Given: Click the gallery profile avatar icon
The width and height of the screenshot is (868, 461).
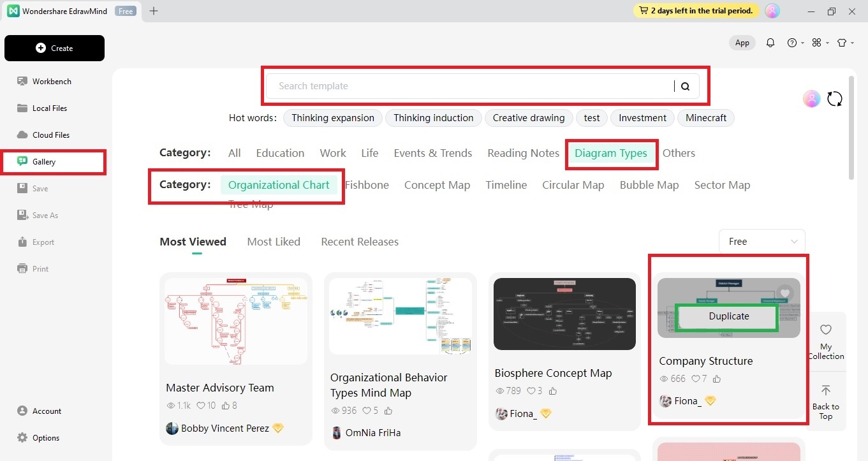Looking at the screenshot, I should coord(811,99).
